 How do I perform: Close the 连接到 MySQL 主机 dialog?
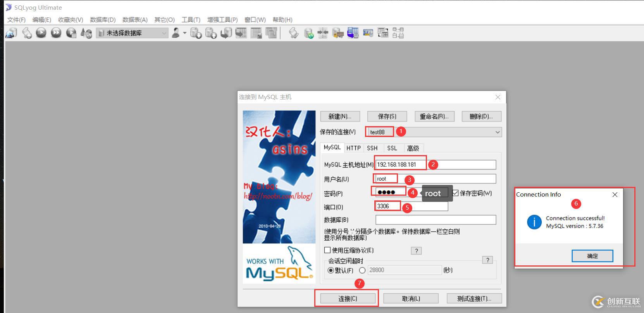pos(498,97)
